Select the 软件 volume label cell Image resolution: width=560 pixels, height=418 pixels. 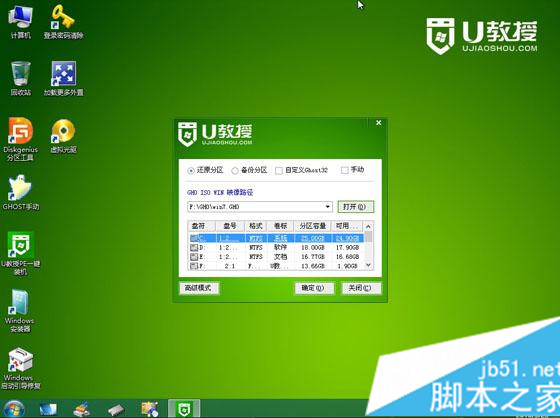(x=280, y=247)
